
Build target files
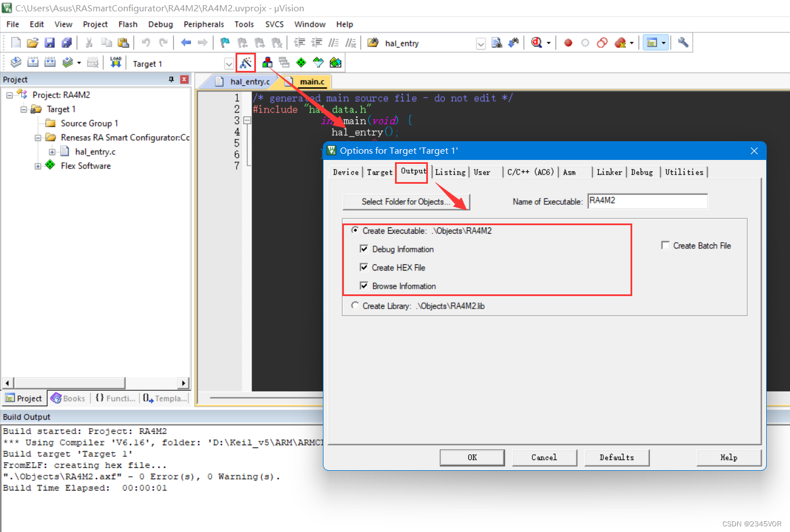(x=33, y=62)
